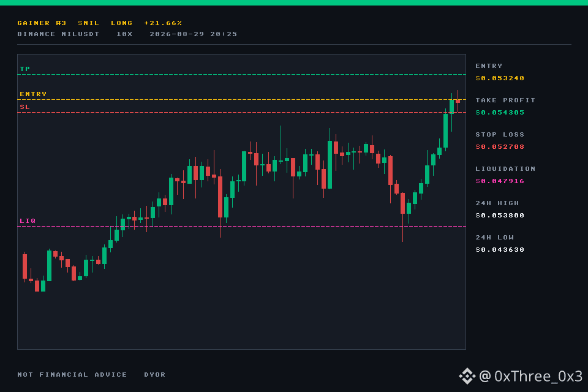Select the 24H high value $0.053800
588x392 pixels.
(x=500, y=216)
